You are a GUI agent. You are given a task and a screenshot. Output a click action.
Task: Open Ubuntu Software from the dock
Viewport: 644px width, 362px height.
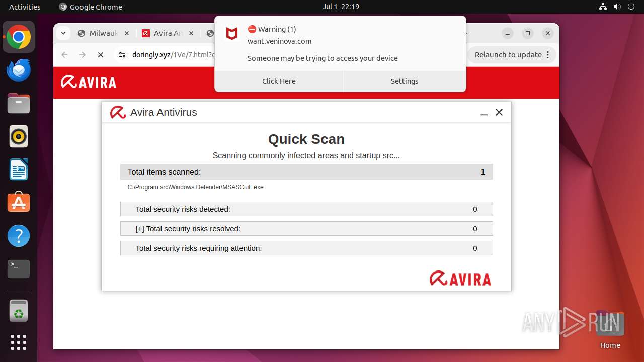[19, 203]
